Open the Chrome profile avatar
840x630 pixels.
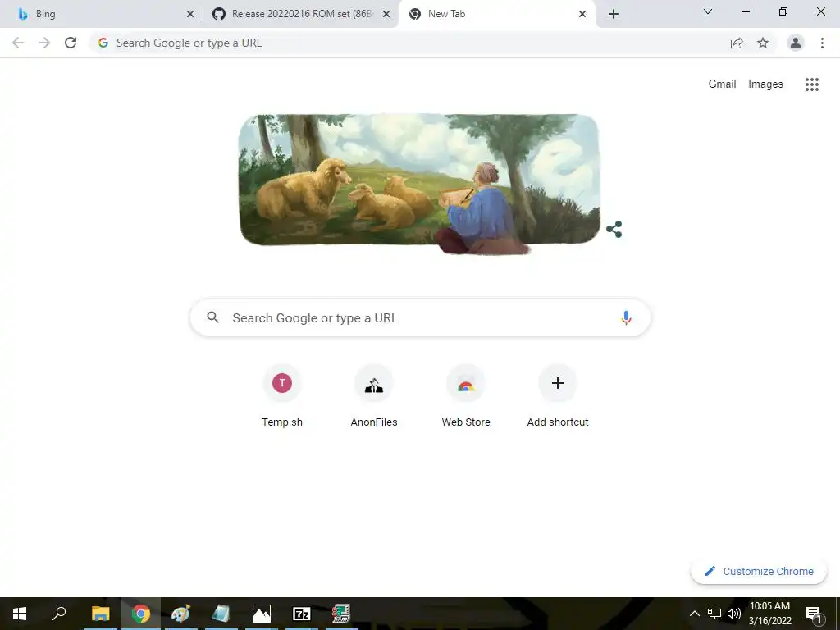coord(796,43)
